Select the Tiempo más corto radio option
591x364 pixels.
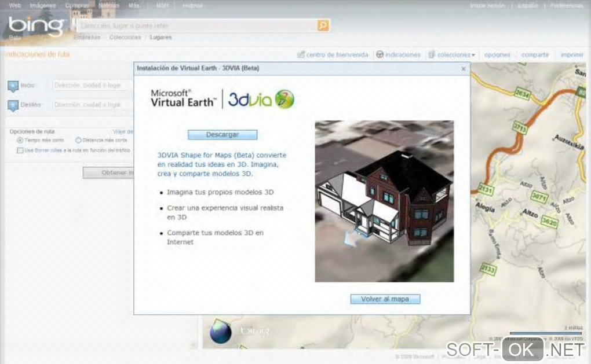[20, 140]
